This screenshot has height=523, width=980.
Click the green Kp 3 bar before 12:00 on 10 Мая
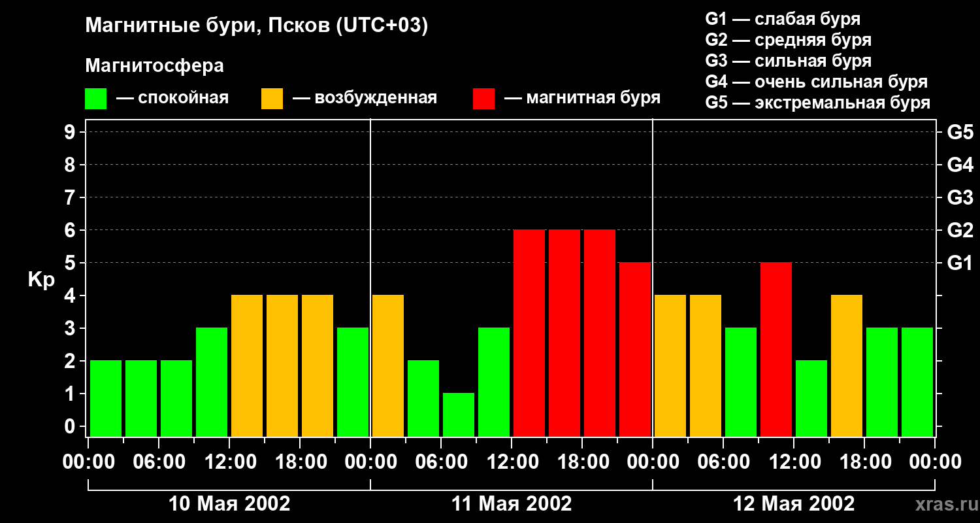[x=212, y=382]
